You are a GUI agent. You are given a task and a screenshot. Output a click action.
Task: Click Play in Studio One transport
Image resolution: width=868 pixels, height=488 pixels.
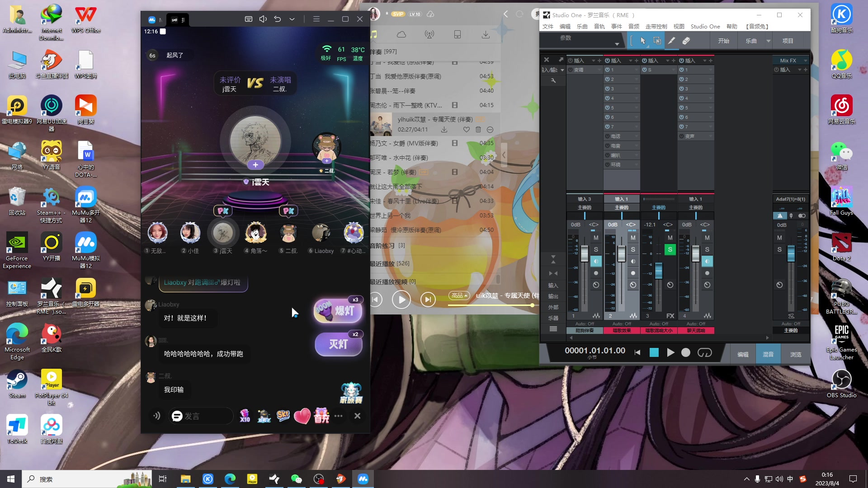(670, 352)
